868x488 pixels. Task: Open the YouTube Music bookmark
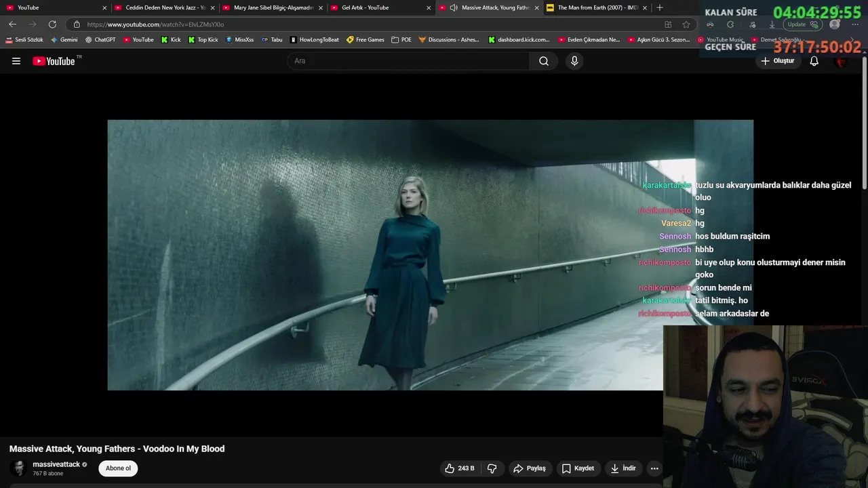[x=721, y=40]
